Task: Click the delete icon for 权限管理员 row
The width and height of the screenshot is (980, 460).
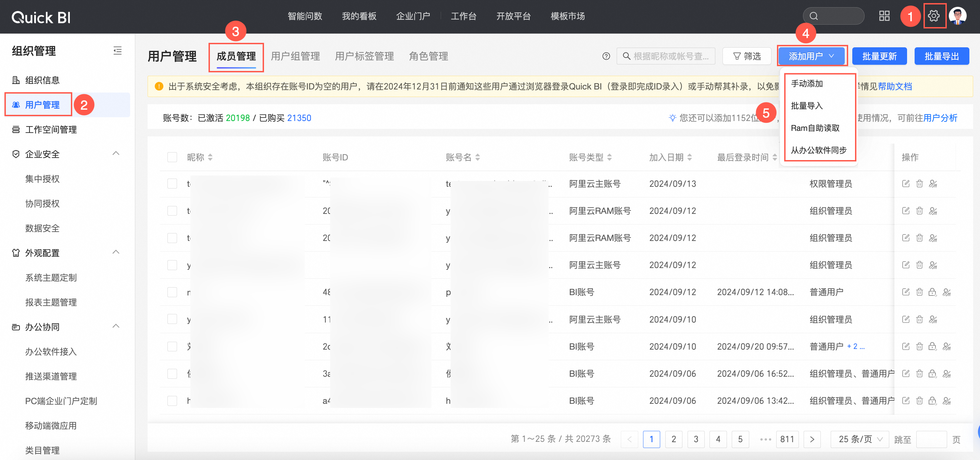Action: 919,183
